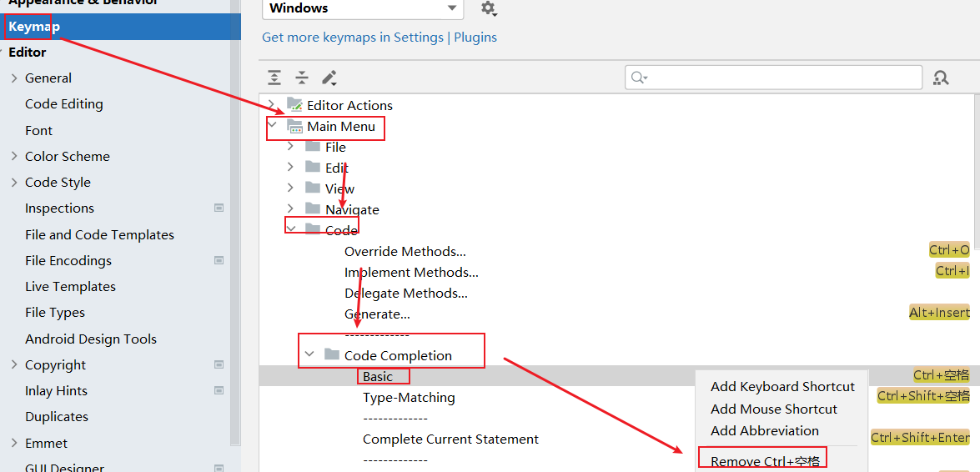Choose Add Mouse Shortcut menu entry
The height and width of the screenshot is (472, 980).
773,409
